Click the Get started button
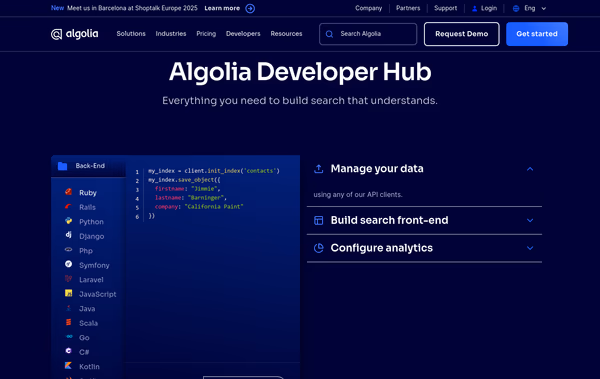Image resolution: width=600 pixels, height=379 pixels. coord(537,34)
